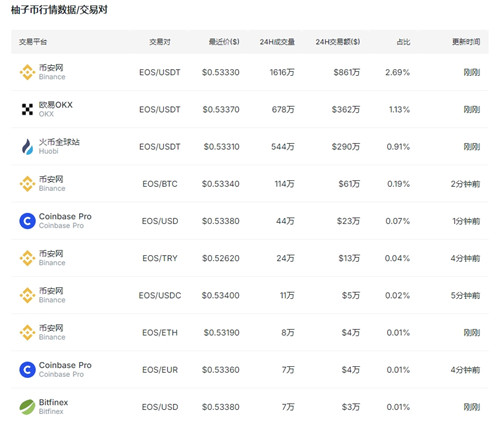The image size is (500, 423).
Task: Open the 火币全球站 exchange link
Action: click(x=59, y=142)
